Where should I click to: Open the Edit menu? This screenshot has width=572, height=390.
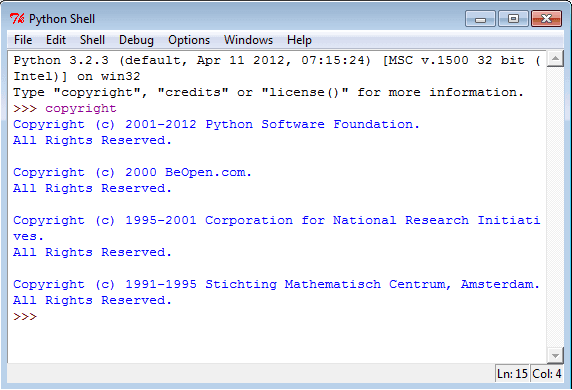pyautogui.click(x=56, y=40)
